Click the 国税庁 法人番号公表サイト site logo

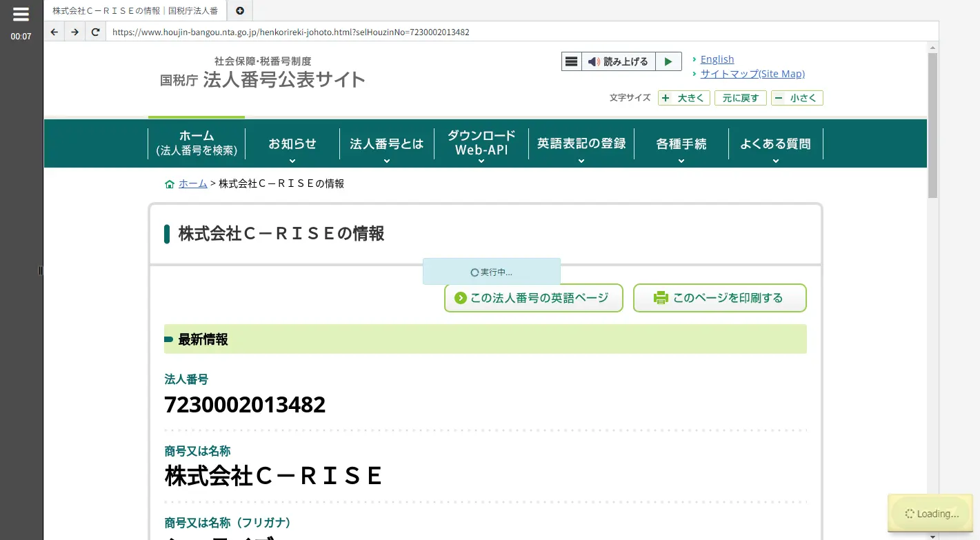tap(263, 73)
